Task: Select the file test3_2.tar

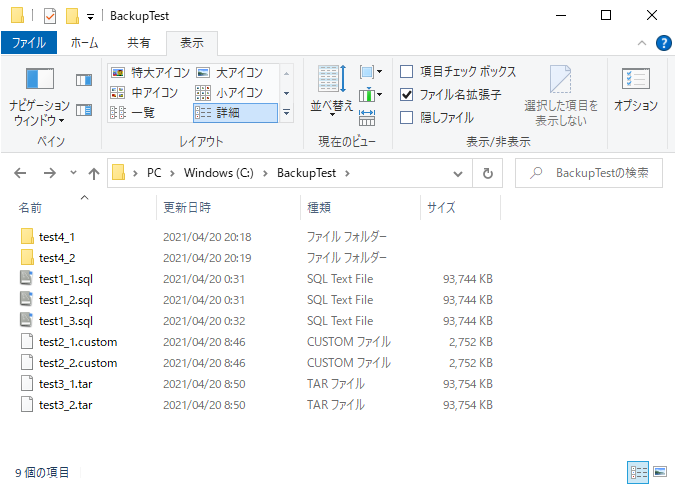Action: point(66,405)
